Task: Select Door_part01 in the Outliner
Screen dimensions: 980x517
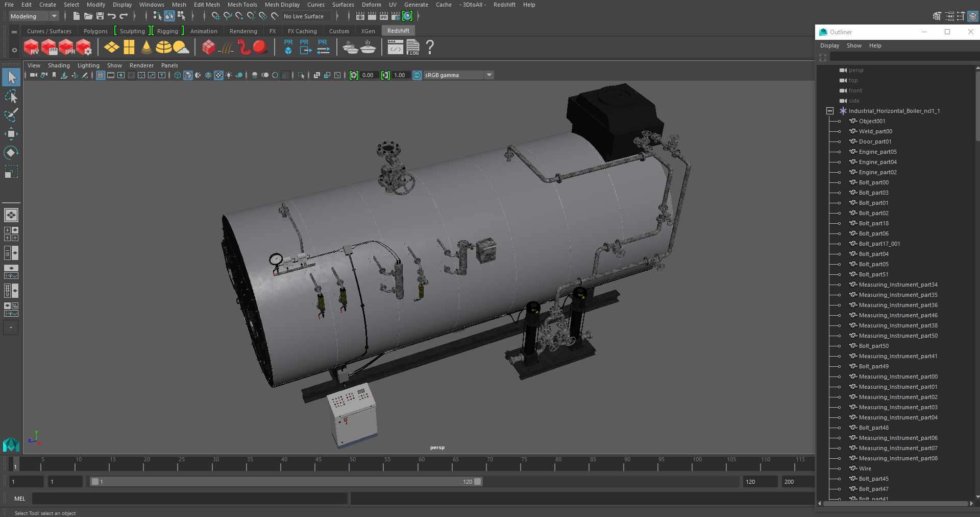Action: [x=875, y=142]
